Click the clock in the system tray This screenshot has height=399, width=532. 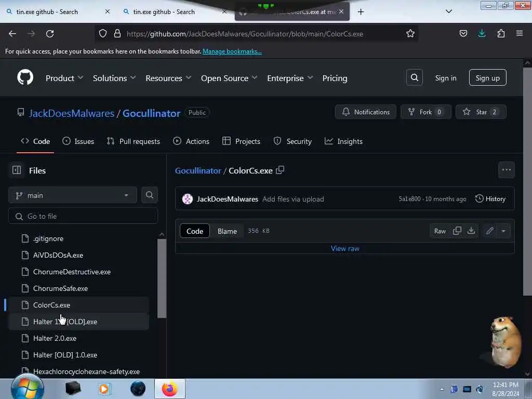pos(506,389)
